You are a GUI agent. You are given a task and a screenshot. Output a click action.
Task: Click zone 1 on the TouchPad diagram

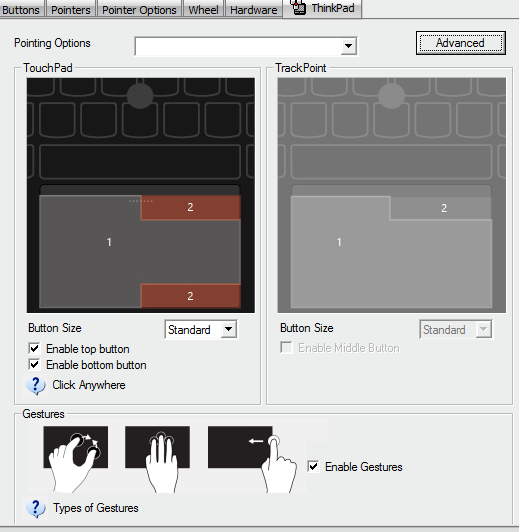coord(109,242)
